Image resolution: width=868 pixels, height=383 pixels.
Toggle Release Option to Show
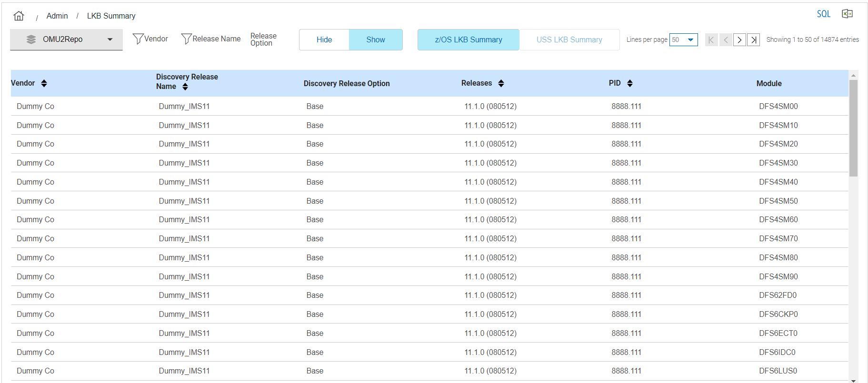coord(376,40)
